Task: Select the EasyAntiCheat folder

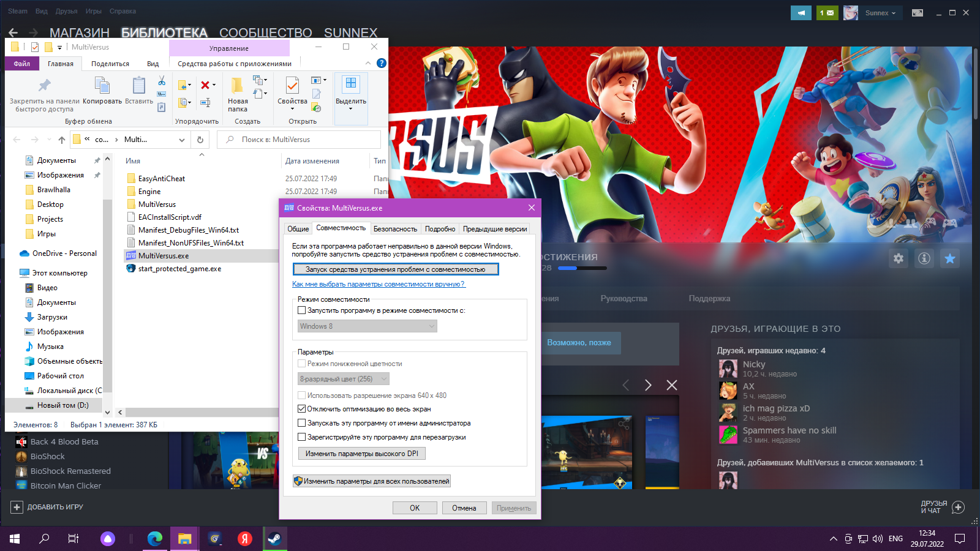Action: (162, 179)
